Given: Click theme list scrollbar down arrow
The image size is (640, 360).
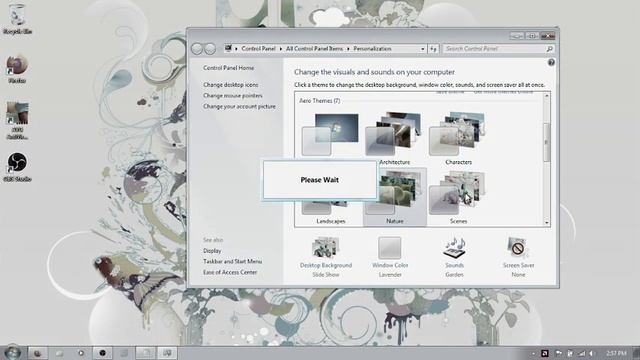Looking at the screenshot, I should coord(547,223).
